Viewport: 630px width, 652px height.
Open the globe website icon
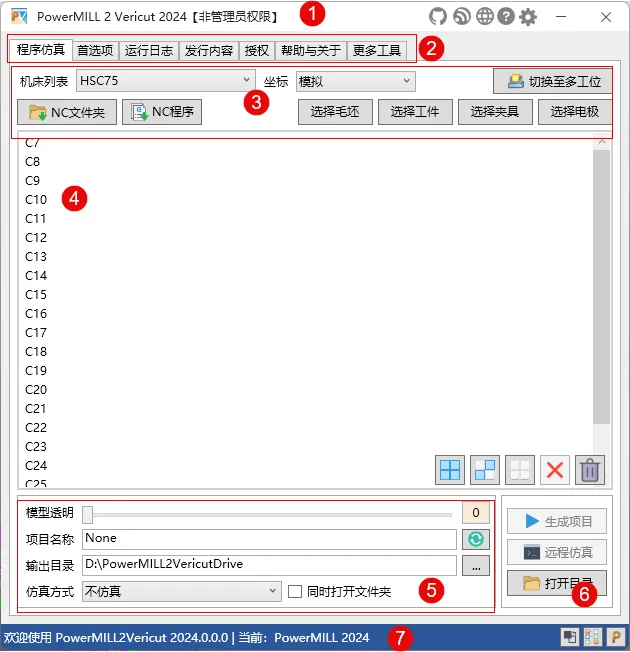(484, 17)
